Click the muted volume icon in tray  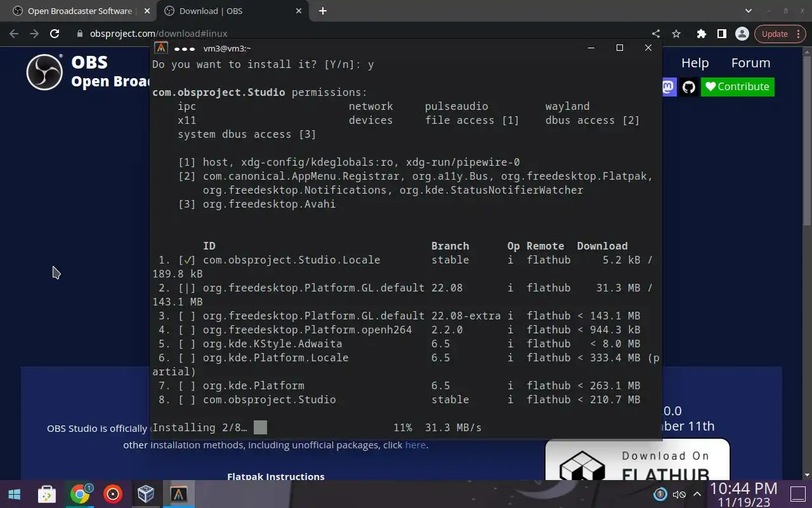(x=679, y=494)
